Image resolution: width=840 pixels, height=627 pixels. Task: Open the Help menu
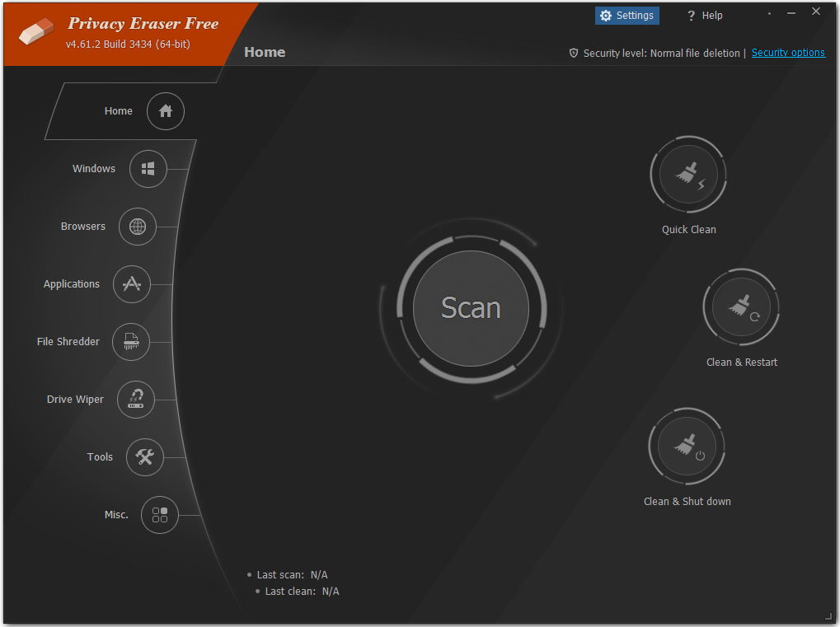click(x=705, y=16)
